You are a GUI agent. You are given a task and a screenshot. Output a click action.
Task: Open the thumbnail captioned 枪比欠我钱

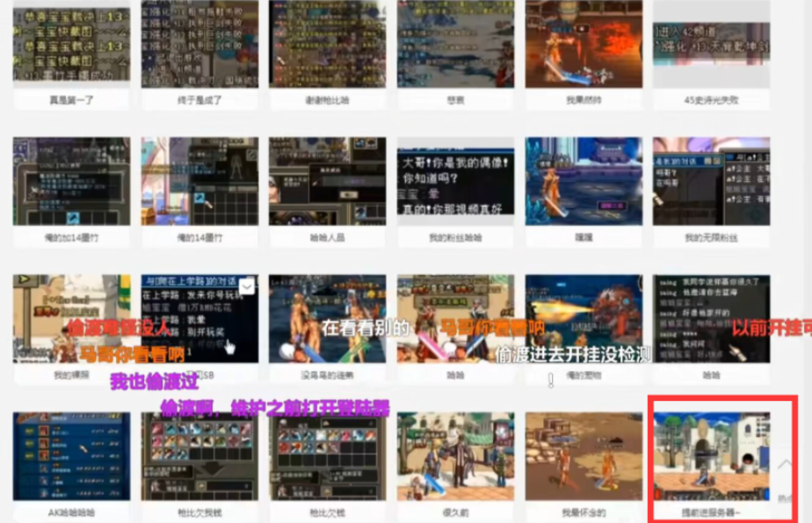pyautogui.click(x=199, y=456)
